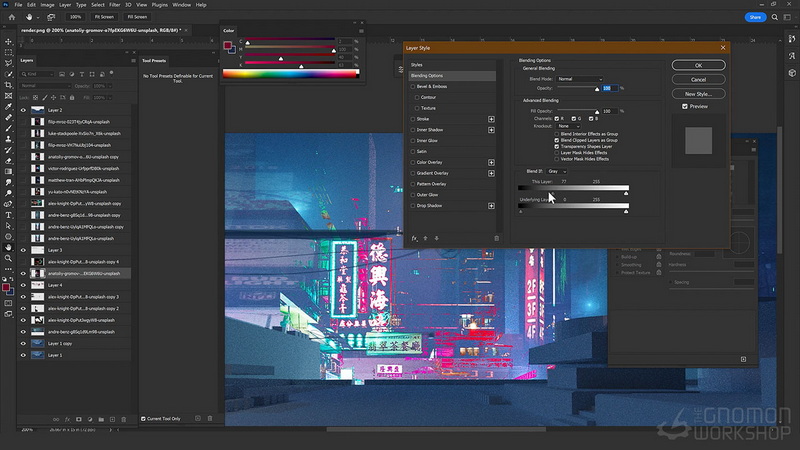
Task: Open the File menu
Action: [18, 5]
